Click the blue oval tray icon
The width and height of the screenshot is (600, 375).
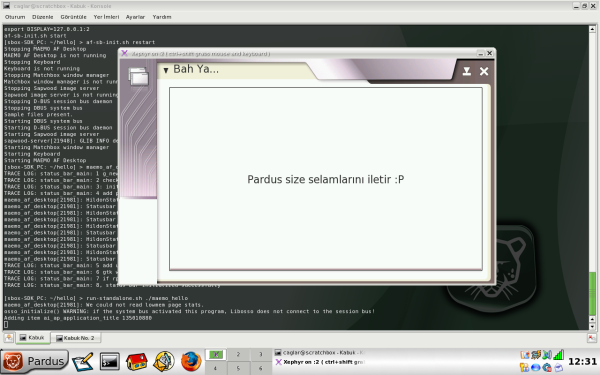click(x=536, y=368)
